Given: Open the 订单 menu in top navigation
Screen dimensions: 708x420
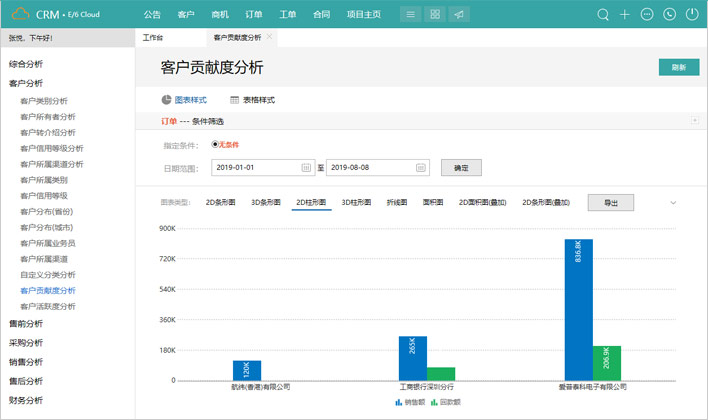Looking at the screenshot, I should [253, 15].
